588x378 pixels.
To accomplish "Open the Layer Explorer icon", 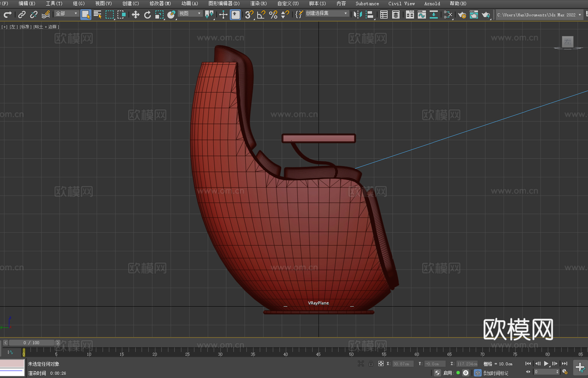I will point(396,14).
